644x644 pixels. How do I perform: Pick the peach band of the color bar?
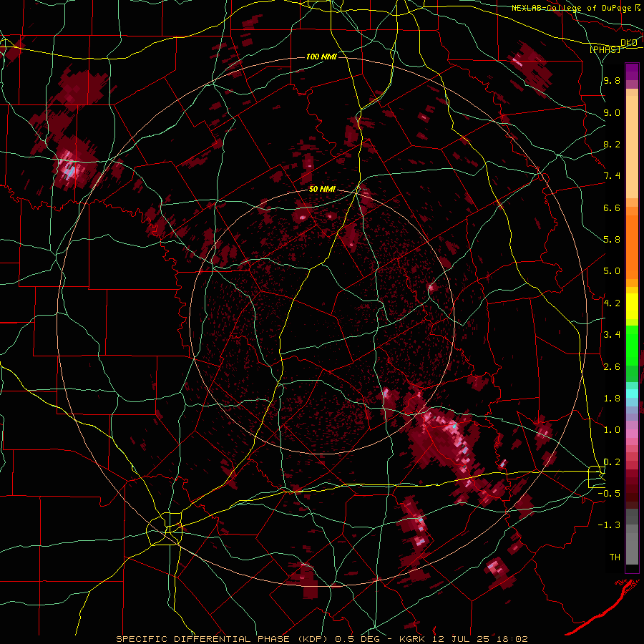(632, 144)
